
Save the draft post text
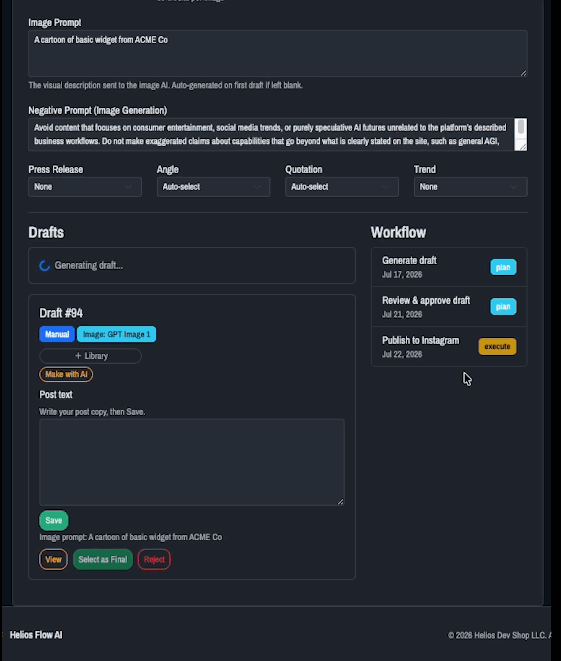click(x=54, y=521)
